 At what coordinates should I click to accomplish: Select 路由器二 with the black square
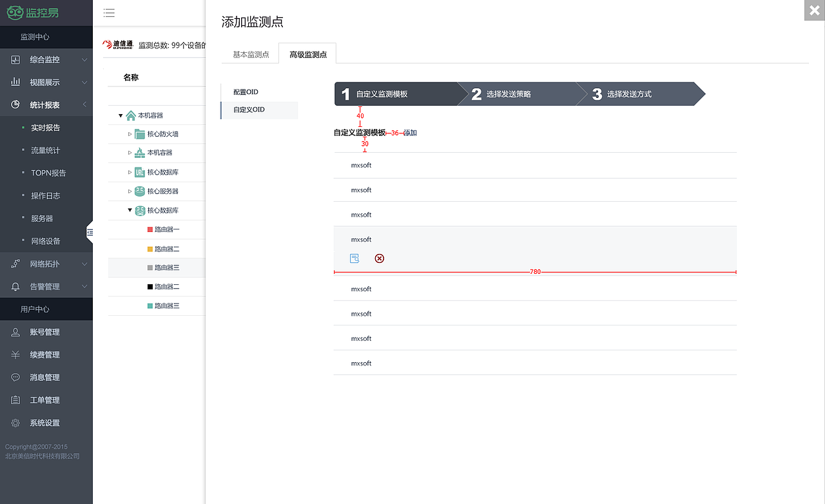(x=167, y=287)
